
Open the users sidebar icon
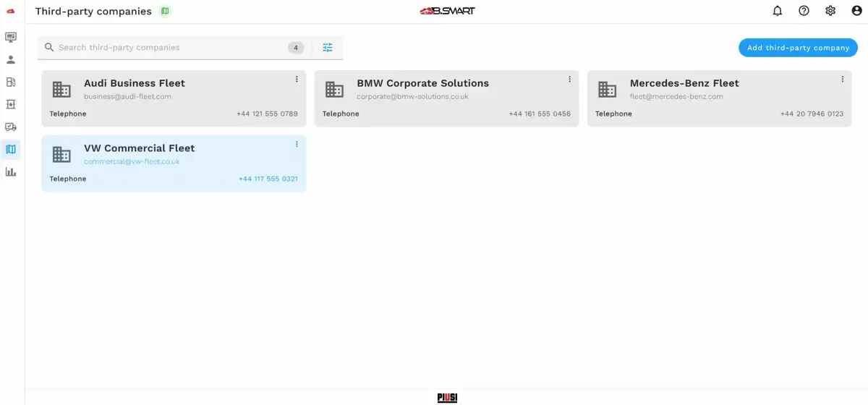[x=11, y=59]
